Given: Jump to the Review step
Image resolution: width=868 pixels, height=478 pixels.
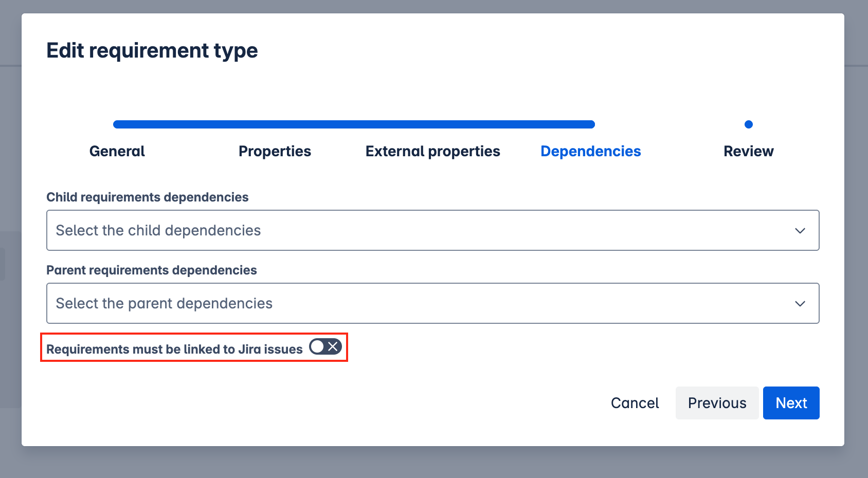Looking at the screenshot, I should [748, 151].
